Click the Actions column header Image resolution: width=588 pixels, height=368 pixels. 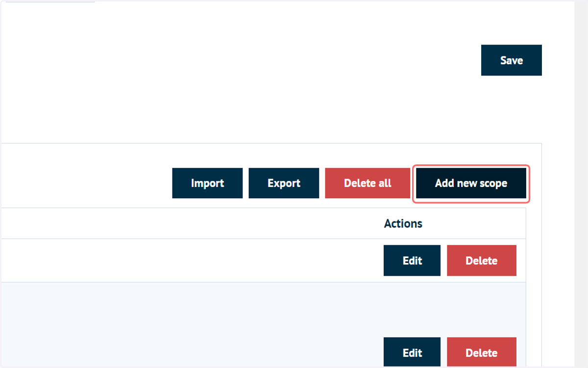pos(403,223)
